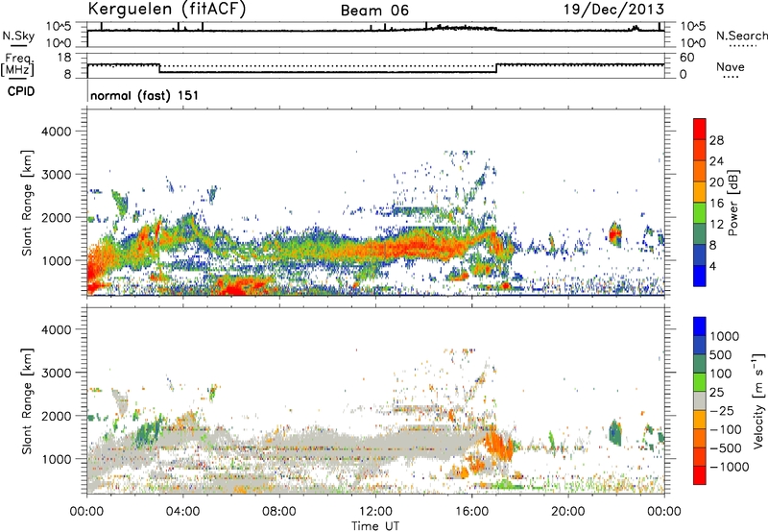Click the Velocity [m s⁻¹] colorbar title

pos(758,400)
